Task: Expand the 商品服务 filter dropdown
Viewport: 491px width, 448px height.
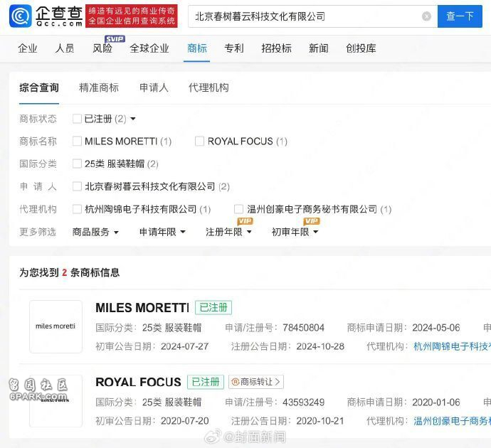Action: tap(95, 232)
